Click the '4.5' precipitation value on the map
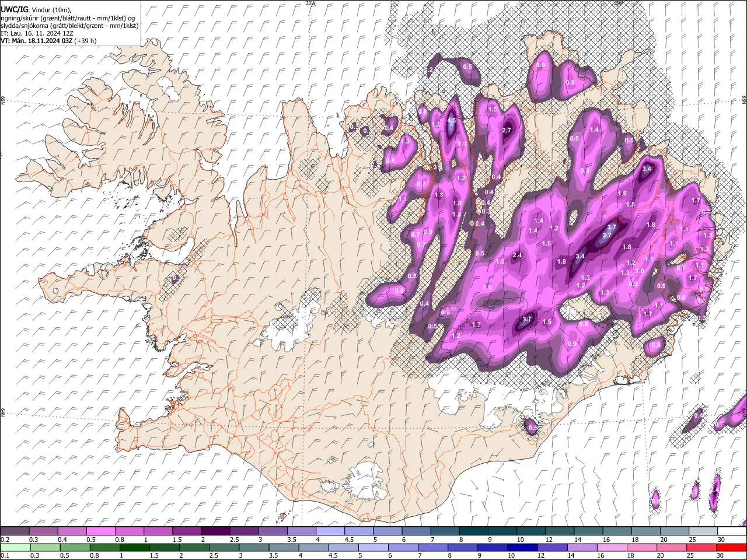The width and height of the screenshot is (747, 560). [x=451, y=121]
